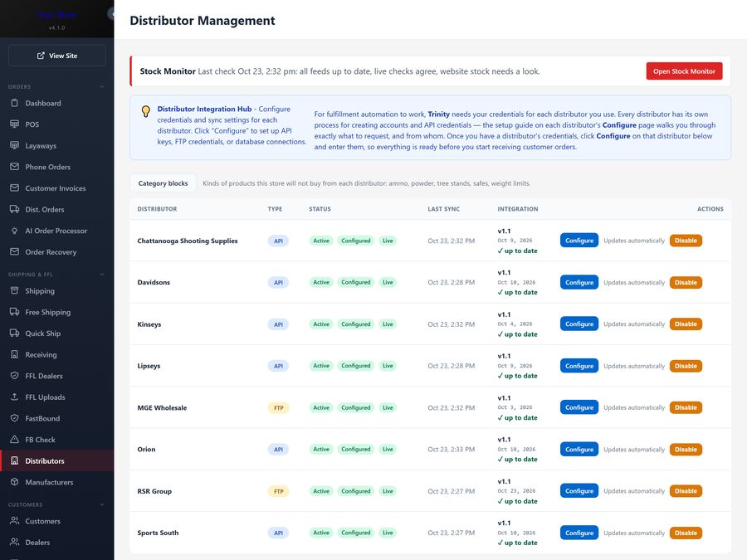Click the POS register icon
The width and height of the screenshot is (747, 560).
point(14,124)
